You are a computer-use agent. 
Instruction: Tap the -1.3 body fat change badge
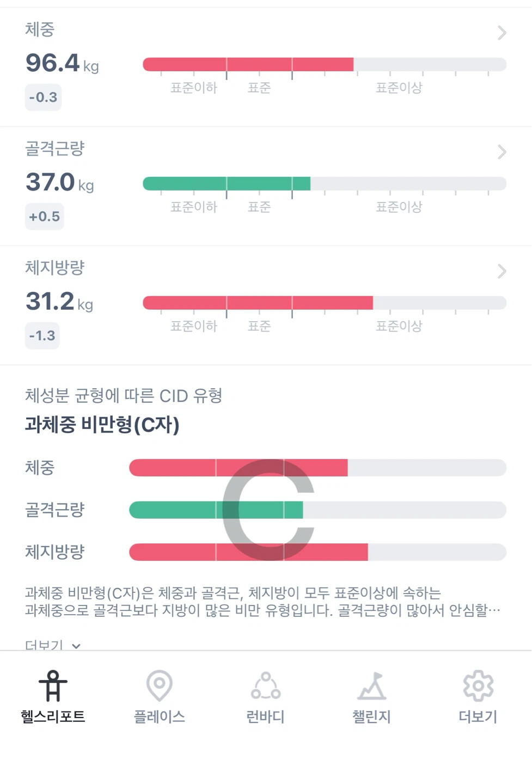coord(42,336)
